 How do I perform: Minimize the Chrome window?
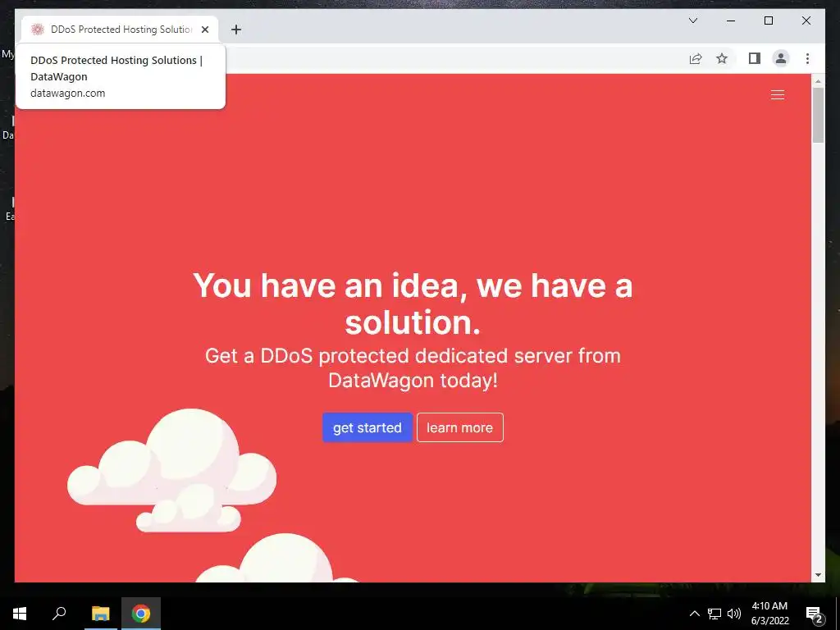(x=731, y=21)
